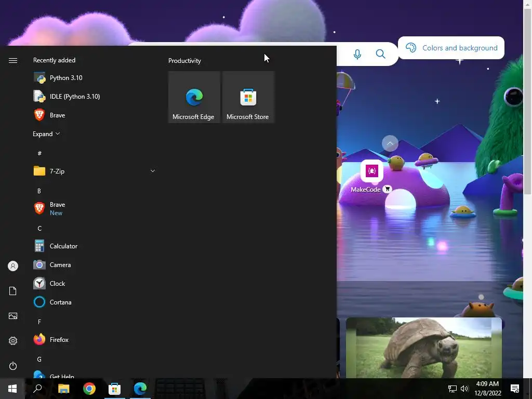Open the tortoise news thumbnail

423,348
